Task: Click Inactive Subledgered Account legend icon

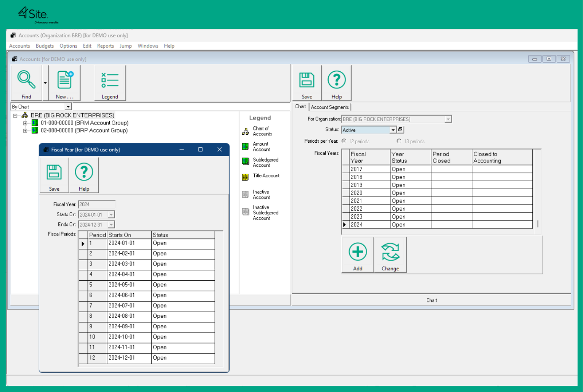Action: [246, 212]
